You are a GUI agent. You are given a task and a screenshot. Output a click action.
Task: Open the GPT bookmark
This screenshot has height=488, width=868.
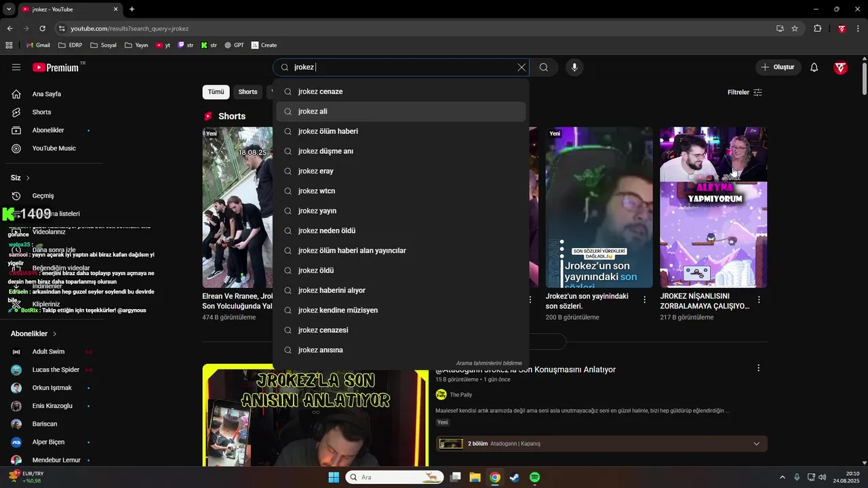(235, 45)
